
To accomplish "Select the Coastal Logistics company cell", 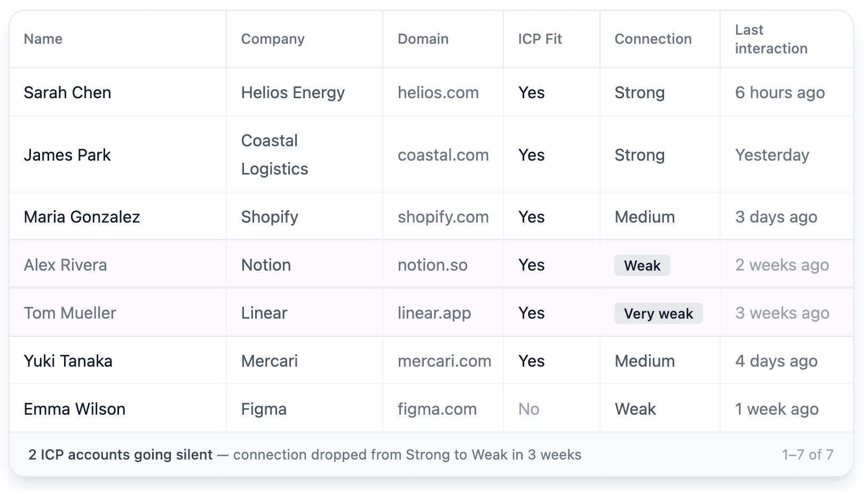I will tap(274, 155).
